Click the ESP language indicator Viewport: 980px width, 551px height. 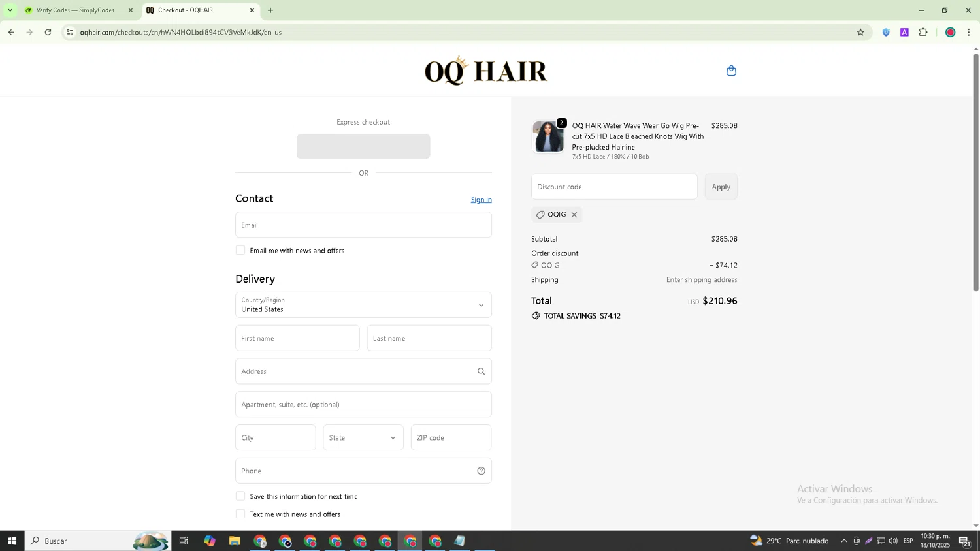pos(908,541)
